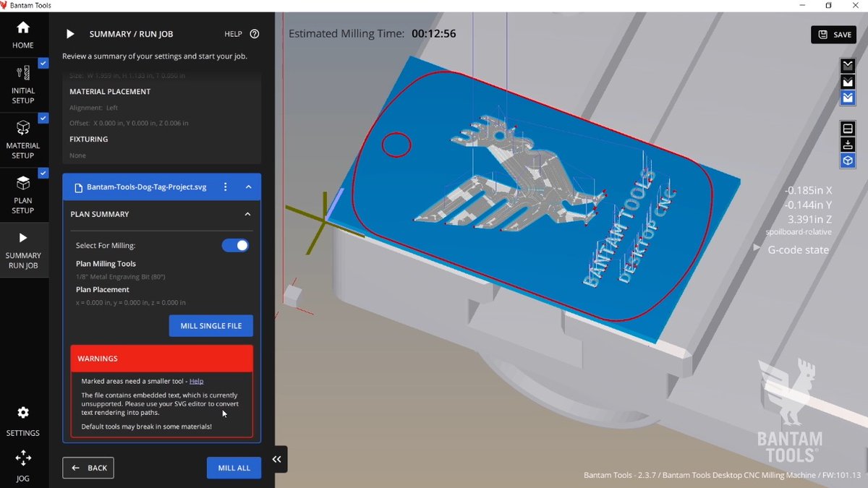This screenshot has height=488, width=868.
Task: Click the Mill Single File button
Action: pos(211,326)
